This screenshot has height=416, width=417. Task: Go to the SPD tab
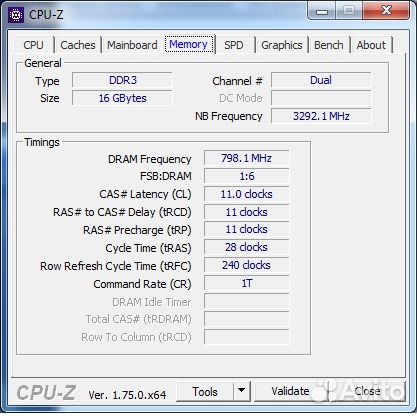234,45
